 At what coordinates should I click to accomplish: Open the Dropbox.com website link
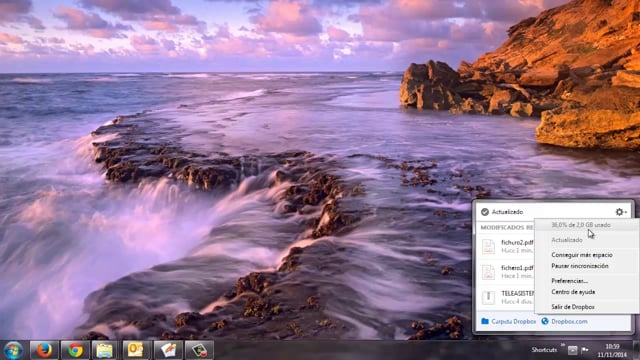569,321
